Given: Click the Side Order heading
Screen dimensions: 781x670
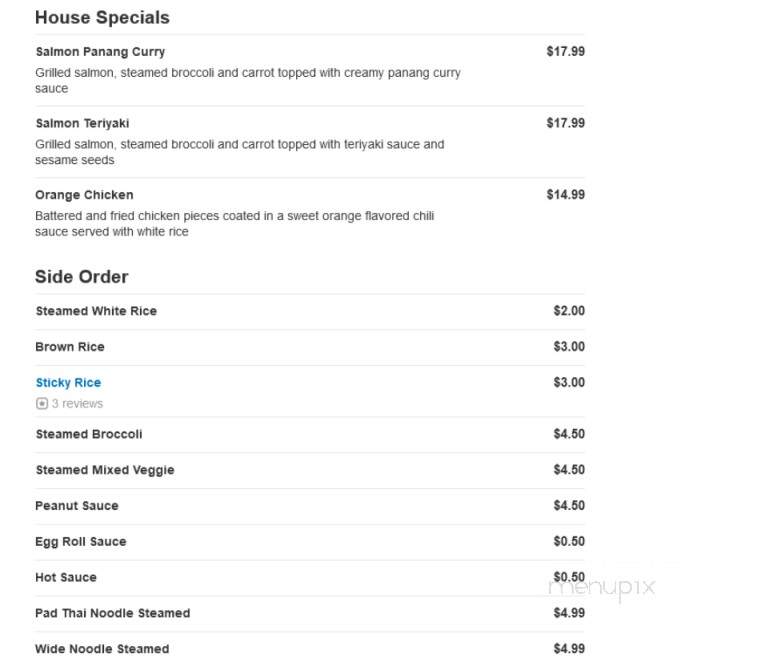Looking at the screenshot, I should [x=82, y=276].
